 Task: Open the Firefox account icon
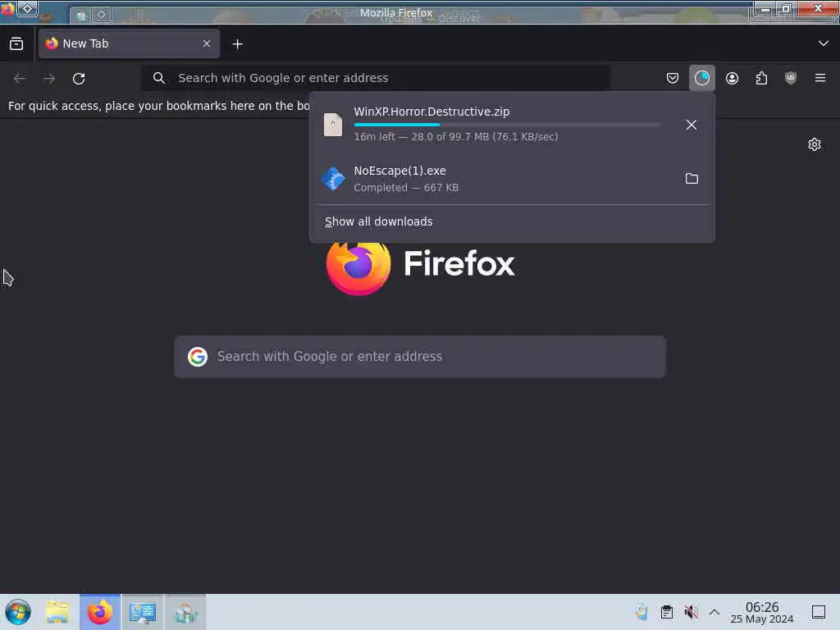coord(732,78)
